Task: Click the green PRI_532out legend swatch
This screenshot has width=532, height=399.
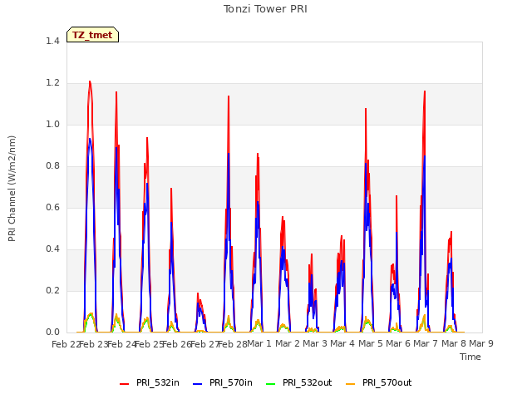Action: 271,384
